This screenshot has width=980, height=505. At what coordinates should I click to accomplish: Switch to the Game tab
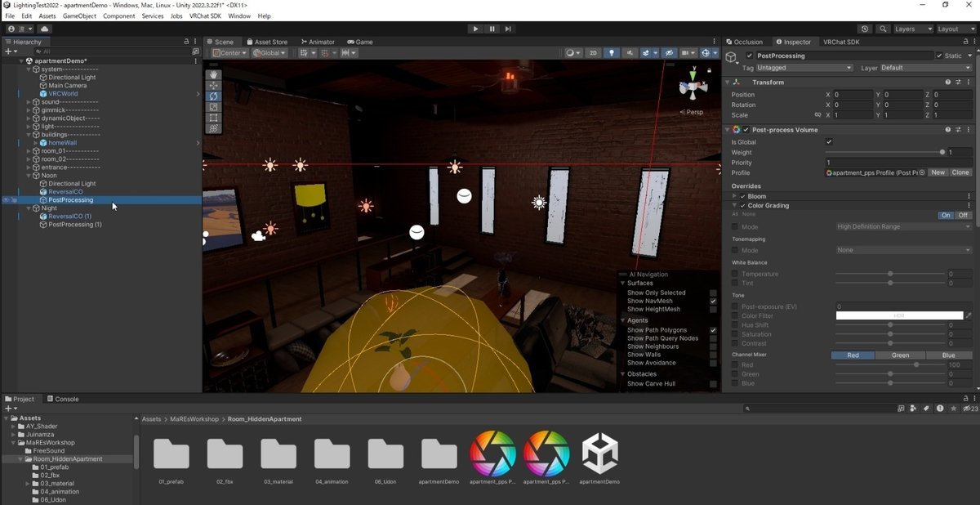click(360, 42)
